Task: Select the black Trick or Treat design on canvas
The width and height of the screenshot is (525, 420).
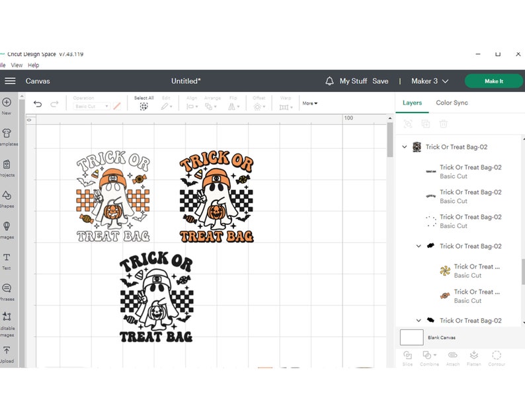Action: point(156,297)
